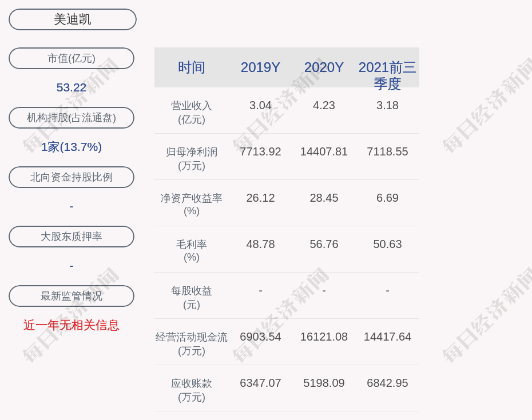
Task: Click the red 近一年无相关信息 text
Action: pyautogui.click(x=72, y=325)
